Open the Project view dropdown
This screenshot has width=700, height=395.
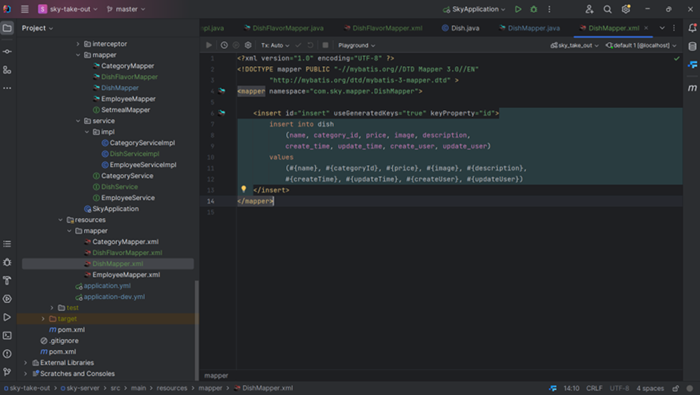pos(37,28)
